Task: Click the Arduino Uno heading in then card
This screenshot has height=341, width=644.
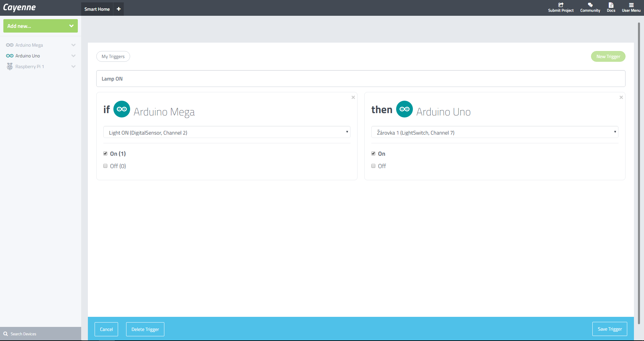Action: [443, 112]
